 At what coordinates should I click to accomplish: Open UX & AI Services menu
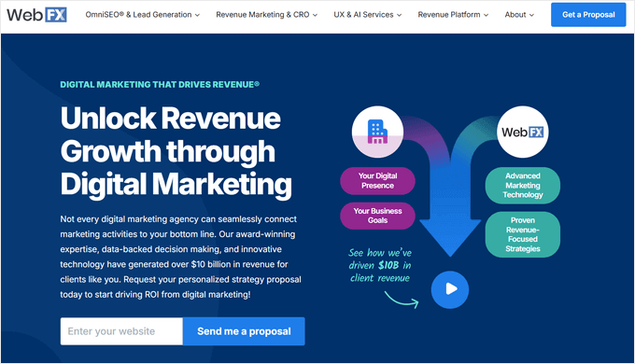(x=368, y=15)
